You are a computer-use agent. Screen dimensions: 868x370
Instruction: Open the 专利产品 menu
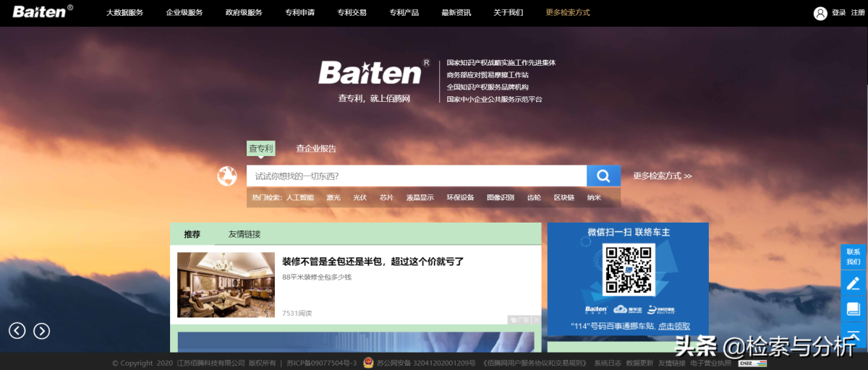click(404, 13)
